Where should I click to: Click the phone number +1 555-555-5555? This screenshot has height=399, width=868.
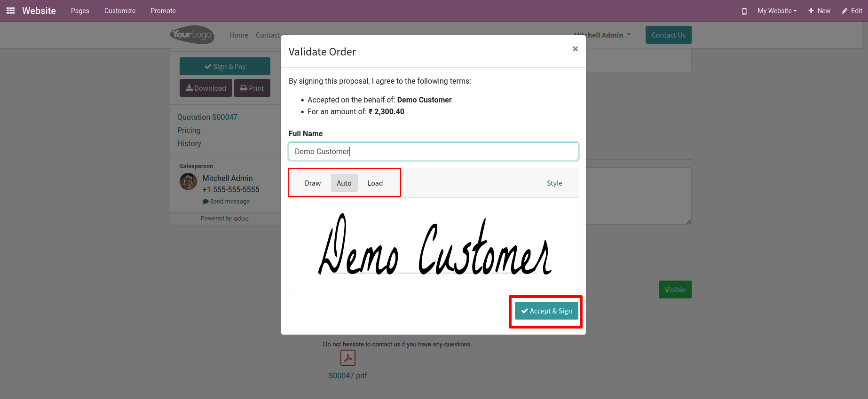coord(231,189)
